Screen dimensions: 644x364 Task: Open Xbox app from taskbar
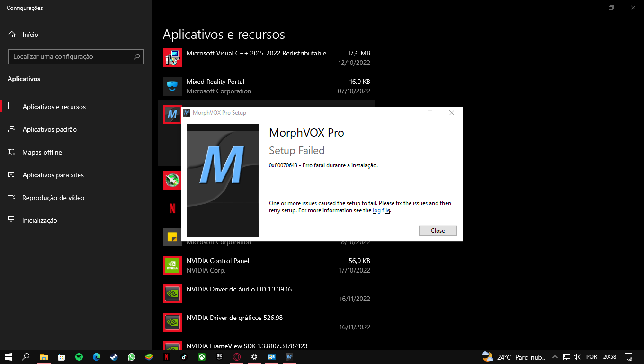pyautogui.click(x=202, y=357)
